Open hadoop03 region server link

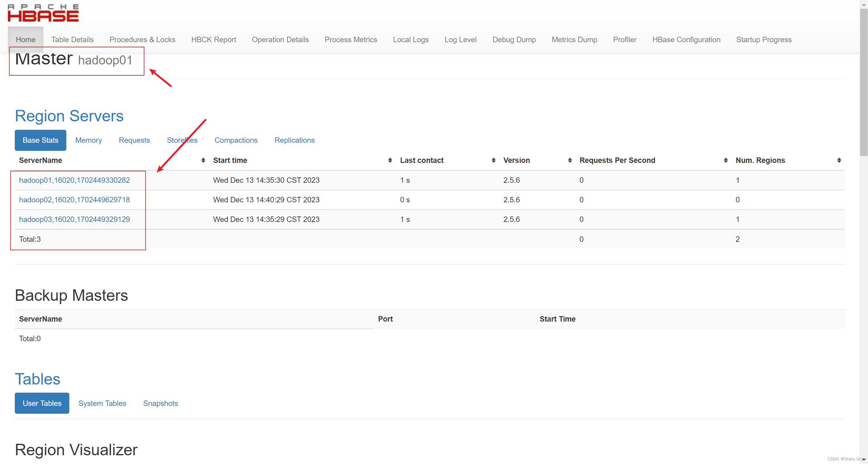tap(74, 219)
